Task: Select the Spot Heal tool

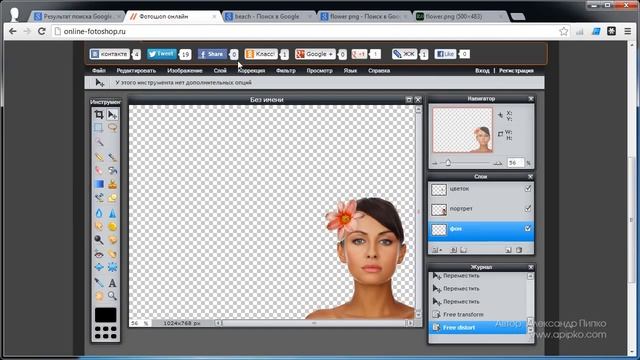Action: click(112, 254)
